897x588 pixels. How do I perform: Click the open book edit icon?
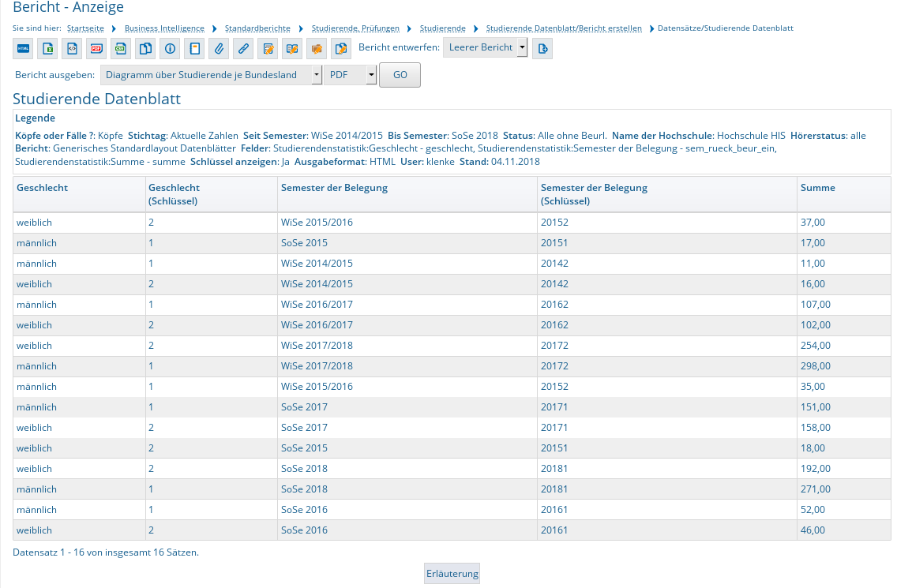click(x=292, y=49)
